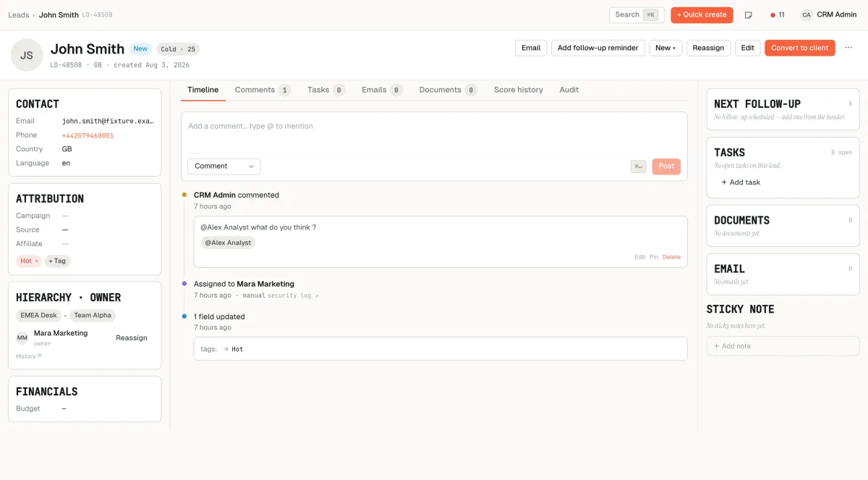Remove the Hot tag with its x

coord(37,261)
